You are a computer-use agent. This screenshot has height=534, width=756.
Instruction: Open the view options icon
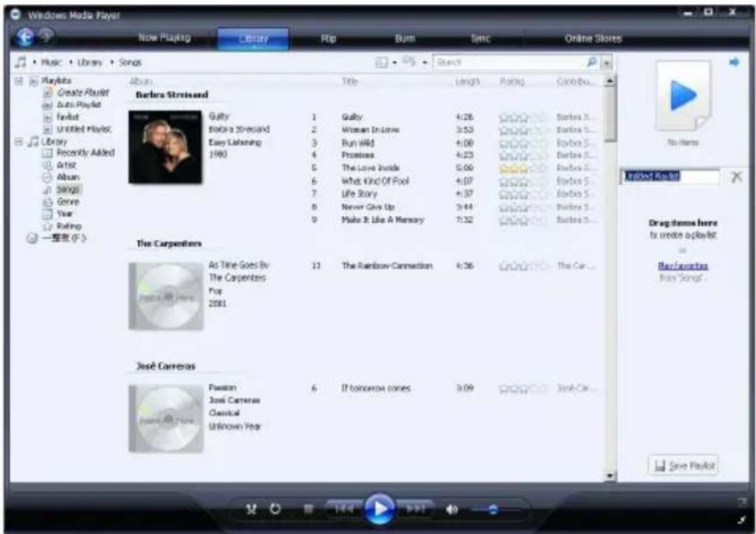409,61
